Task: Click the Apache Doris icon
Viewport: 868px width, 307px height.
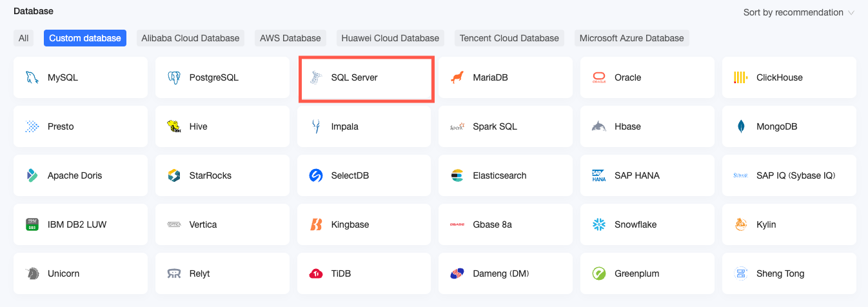Action: point(32,175)
